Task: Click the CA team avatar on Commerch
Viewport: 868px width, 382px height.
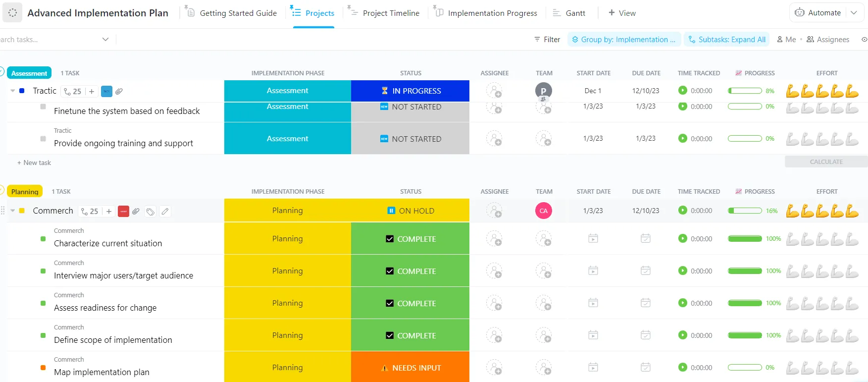Action: coord(544,211)
